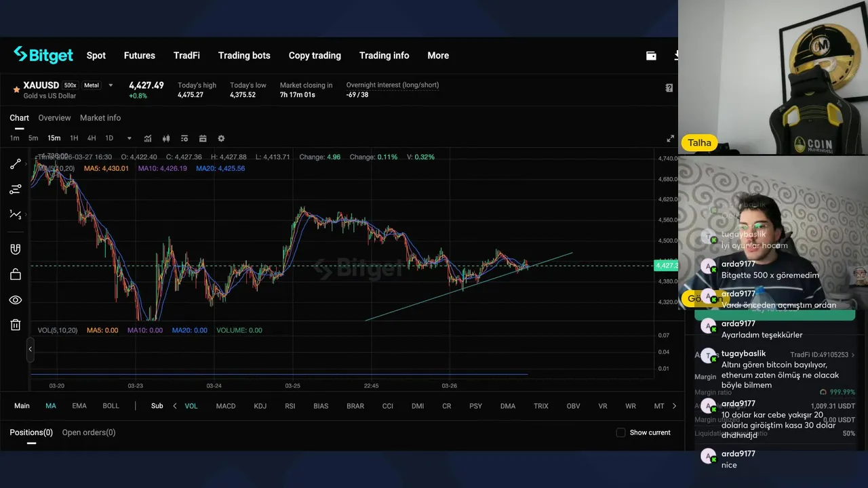Toggle the magnet snap tool
This screenshot has height=488, width=868.
coord(15,249)
